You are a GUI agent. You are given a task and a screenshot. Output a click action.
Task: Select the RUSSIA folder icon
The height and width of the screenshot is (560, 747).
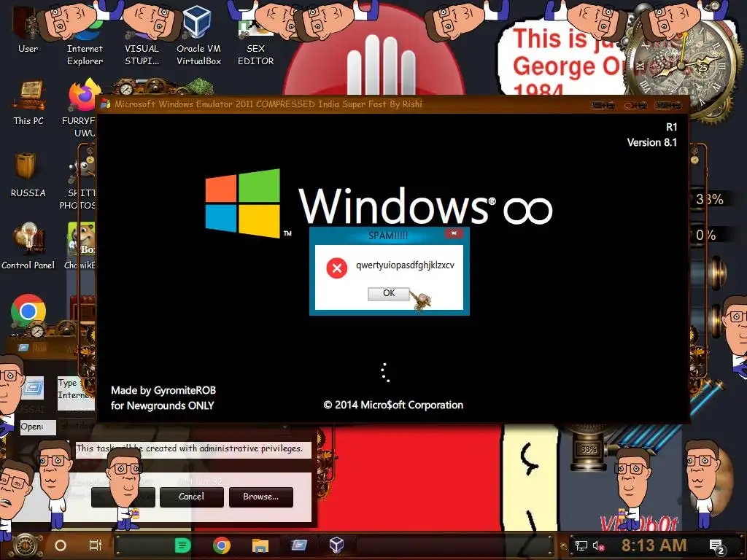tap(28, 175)
